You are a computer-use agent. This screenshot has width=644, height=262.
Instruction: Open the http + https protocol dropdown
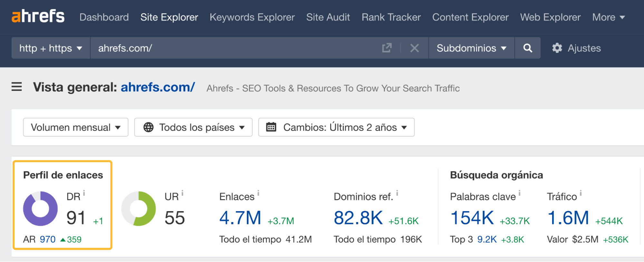51,48
